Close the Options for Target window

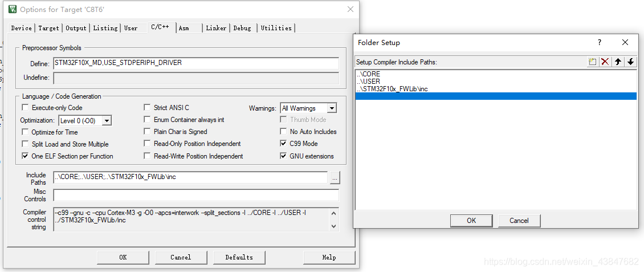(x=350, y=9)
